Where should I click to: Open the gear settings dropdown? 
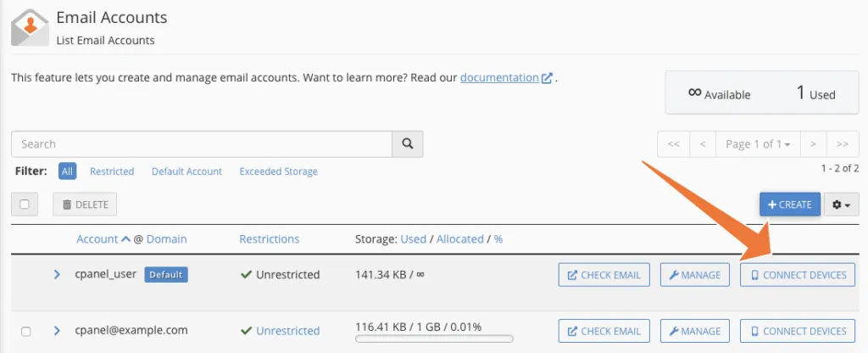[843, 205]
